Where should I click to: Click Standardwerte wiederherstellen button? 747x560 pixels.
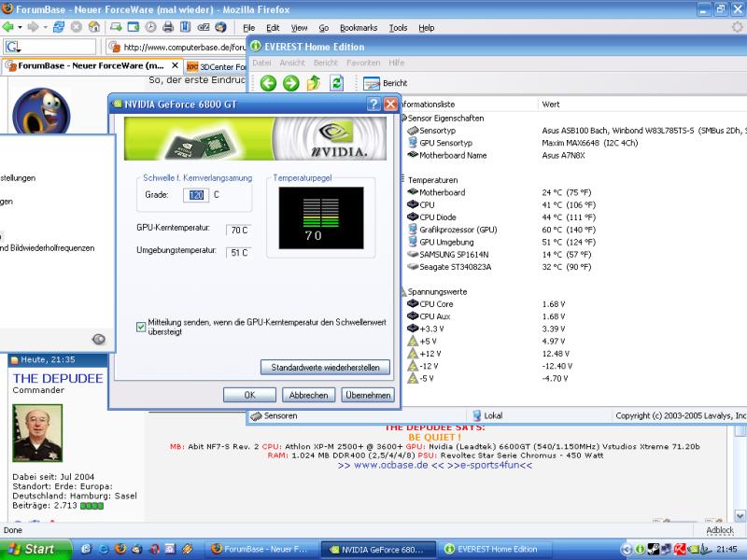point(325,367)
